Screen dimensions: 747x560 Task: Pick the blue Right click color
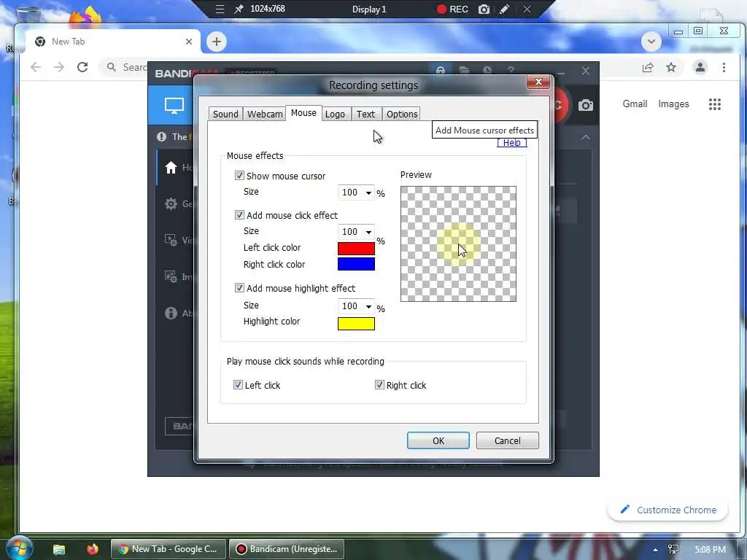pos(356,264)
